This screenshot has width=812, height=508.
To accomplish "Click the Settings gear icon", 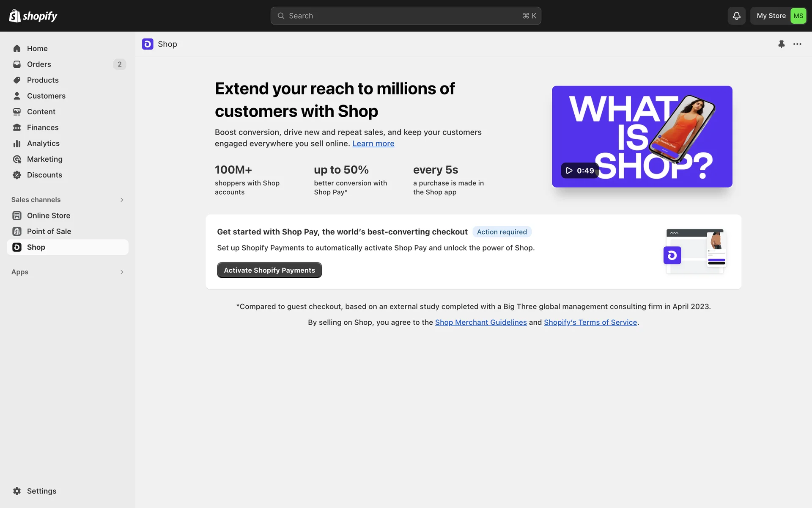I will pyautogui.click(x=17, y=491).
